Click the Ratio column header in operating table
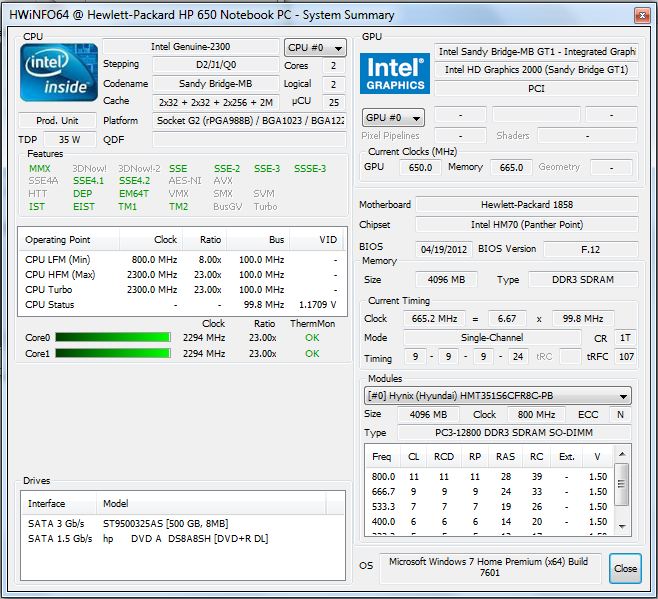Viewport: 658px width, 599px height. tap(204, 240)
